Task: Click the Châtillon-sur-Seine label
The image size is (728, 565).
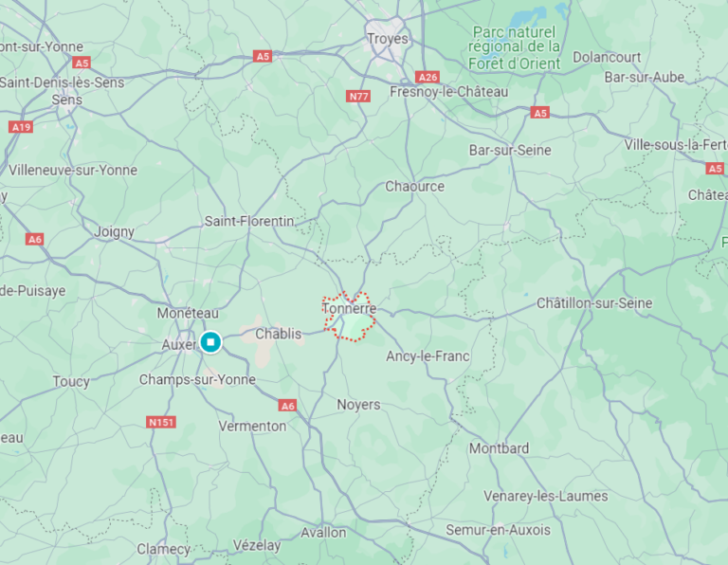Action: pos(594,303)
